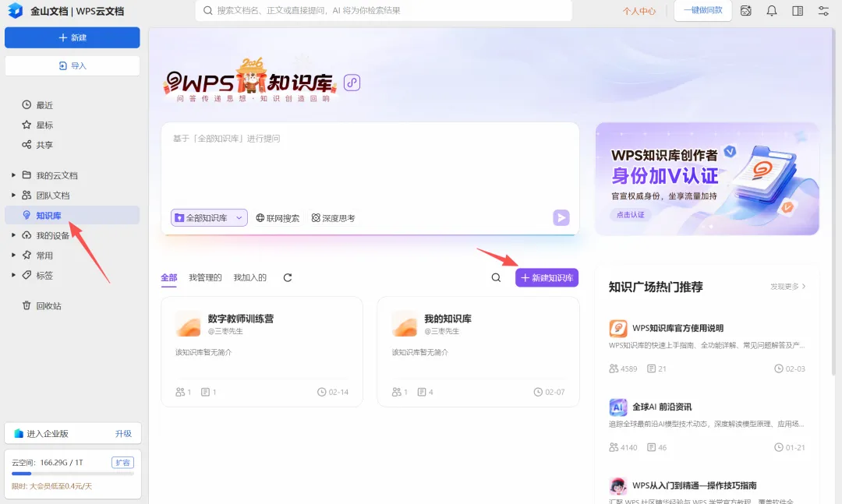Open WPS知识库官方使用说明

[x=677, y=328]
